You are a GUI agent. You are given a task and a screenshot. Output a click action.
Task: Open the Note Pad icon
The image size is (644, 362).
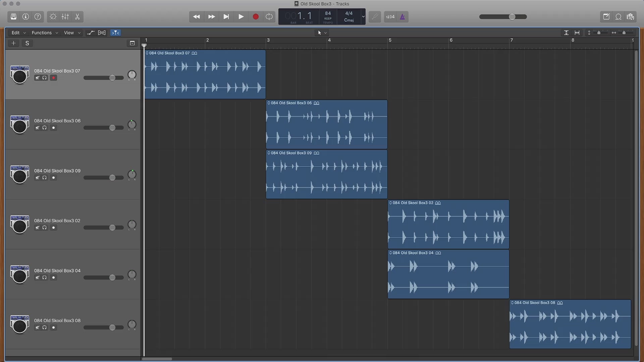tap(606, 17)
